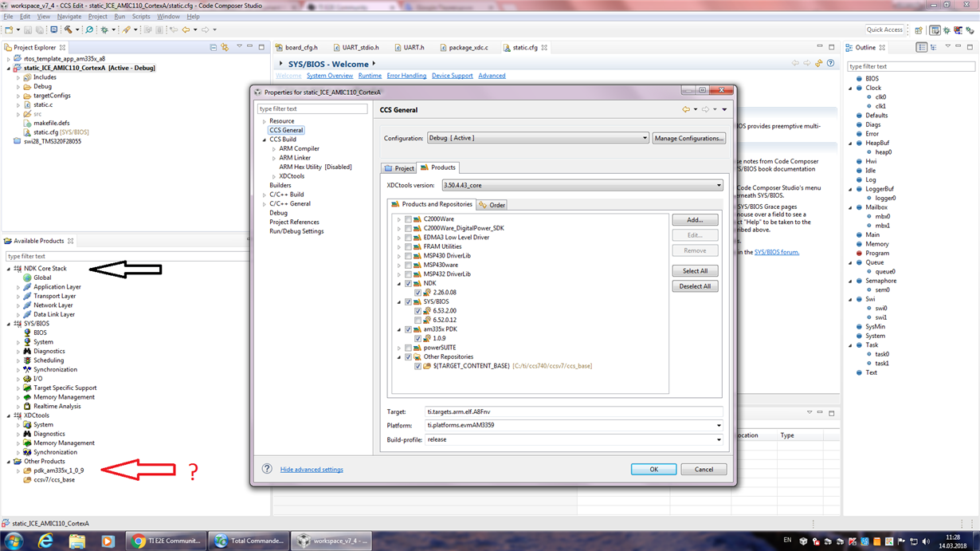
Task: Toggle the powerSUITE checkbox
Action: pos(409,348)
